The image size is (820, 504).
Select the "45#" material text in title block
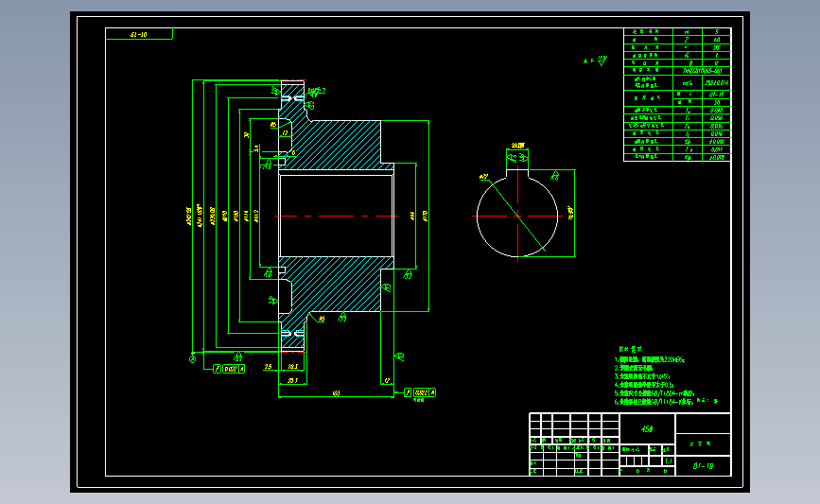(x=647, y=428)
